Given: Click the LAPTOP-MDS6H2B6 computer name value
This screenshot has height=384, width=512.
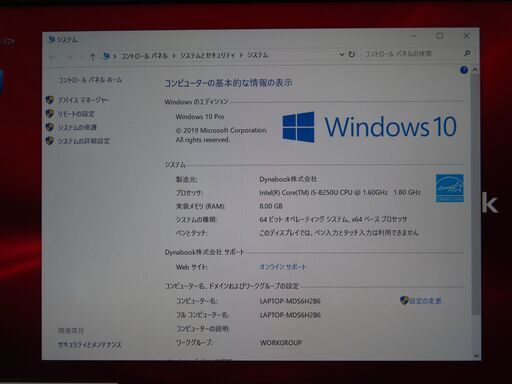Looking at the screenshot, I should coord(290,301).
